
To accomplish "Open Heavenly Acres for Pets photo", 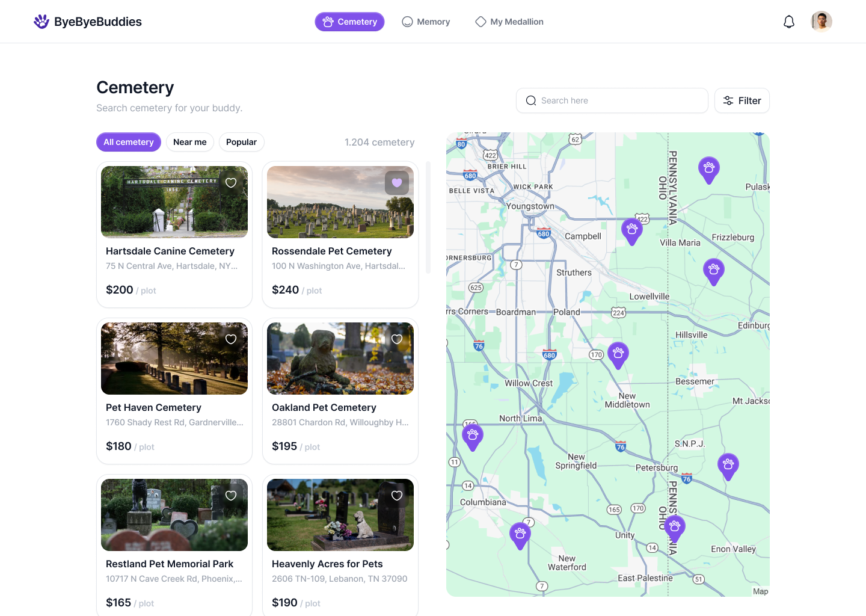I will pyautogui.click(x=340, y=515).
